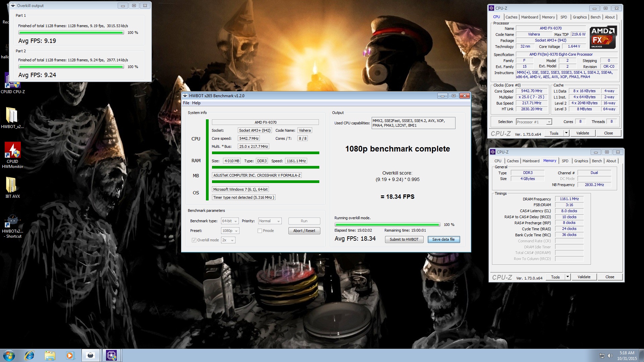
Task: Click Close button in CPU-Z Memory window
Action: 610,277
